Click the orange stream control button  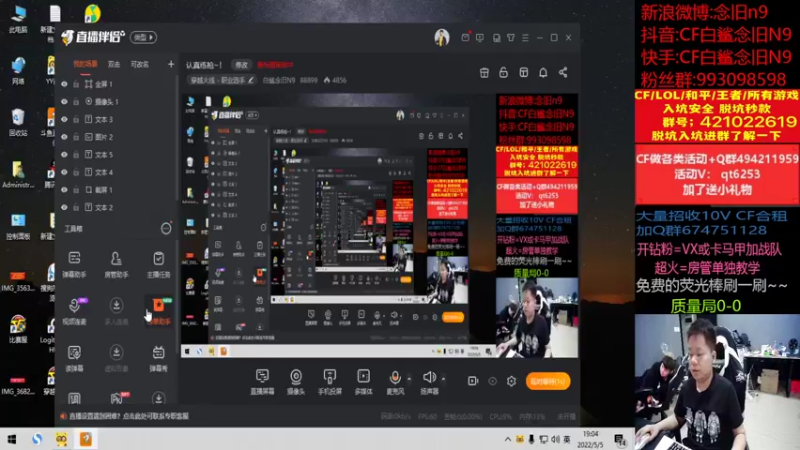point(548,381)
